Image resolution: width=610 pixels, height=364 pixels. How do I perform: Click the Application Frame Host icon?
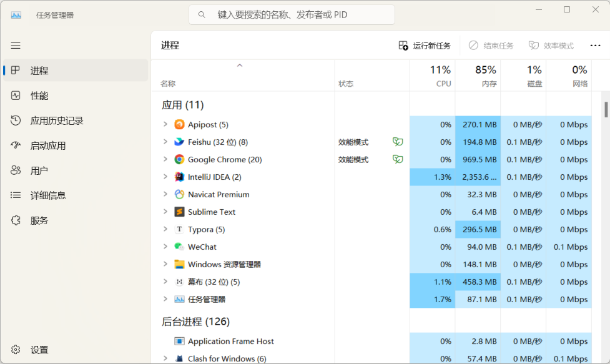tap(179, 341)
